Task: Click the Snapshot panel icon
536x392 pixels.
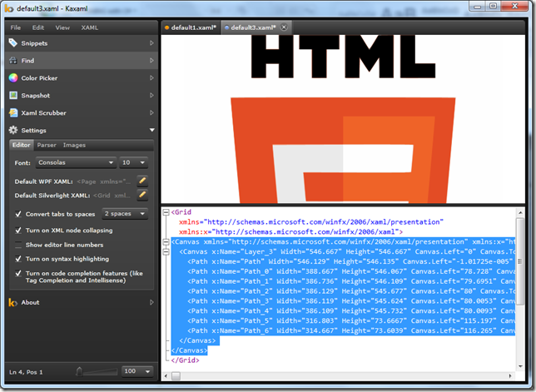Action: tap(13, 96)
